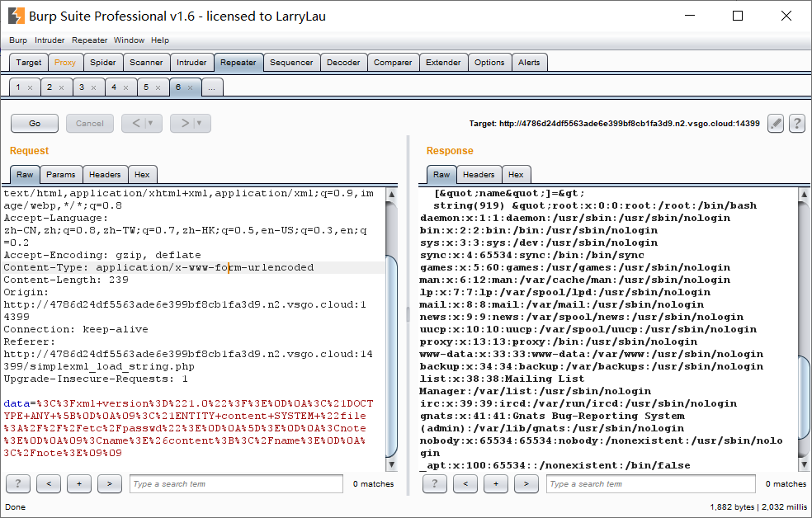Click the history forward arrow button
Screen dimensions: 812x518
(184, 123)
